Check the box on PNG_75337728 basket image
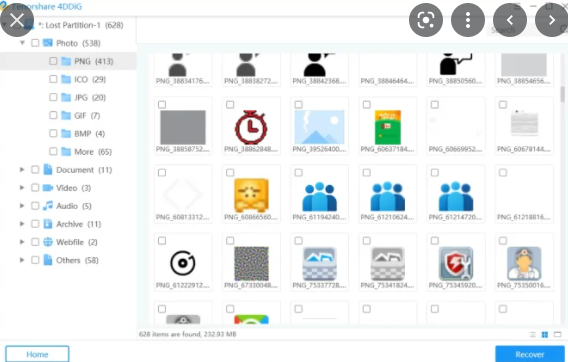The width and height of the screenshot is (568, 362). (x=298, y=241)
